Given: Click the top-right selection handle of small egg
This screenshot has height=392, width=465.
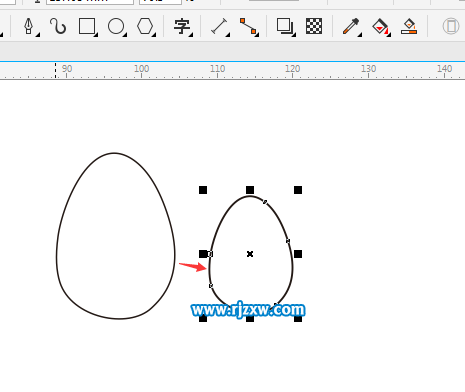Looking at the screenshot, I should [x=298, y=190].
